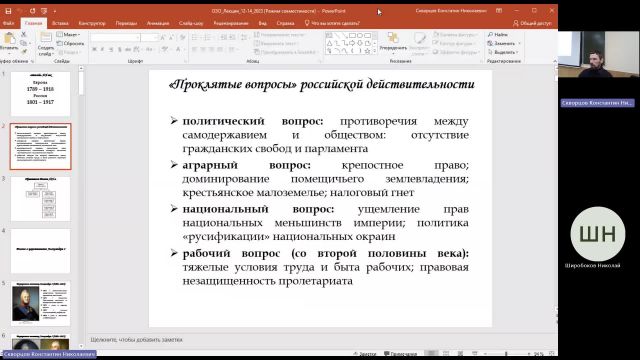Viewport: 640px width, 360px height.
Task: Toggle text shadow (S) formatting
Action: 120,49
